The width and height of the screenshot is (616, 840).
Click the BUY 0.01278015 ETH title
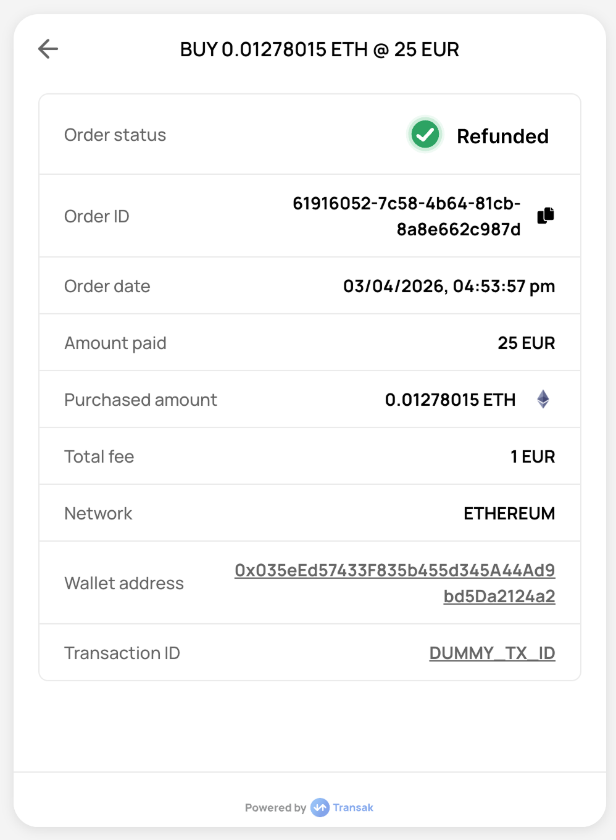point(319,49)
